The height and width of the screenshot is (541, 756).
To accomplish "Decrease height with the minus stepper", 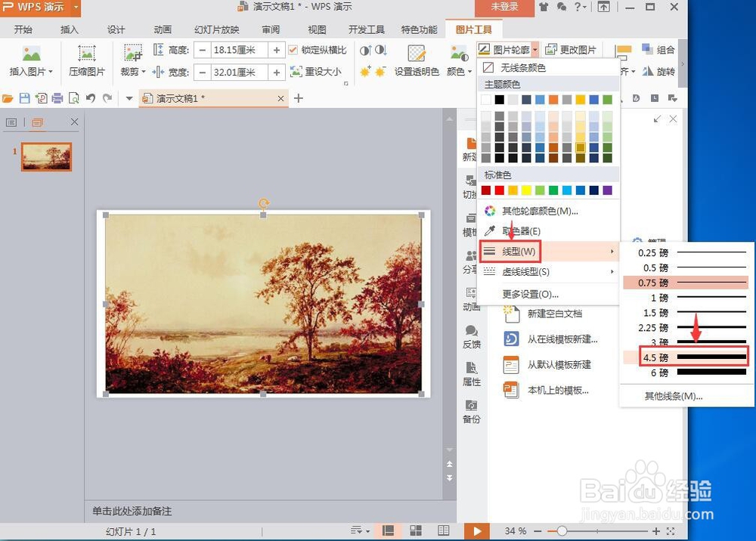I will (203, 50).
